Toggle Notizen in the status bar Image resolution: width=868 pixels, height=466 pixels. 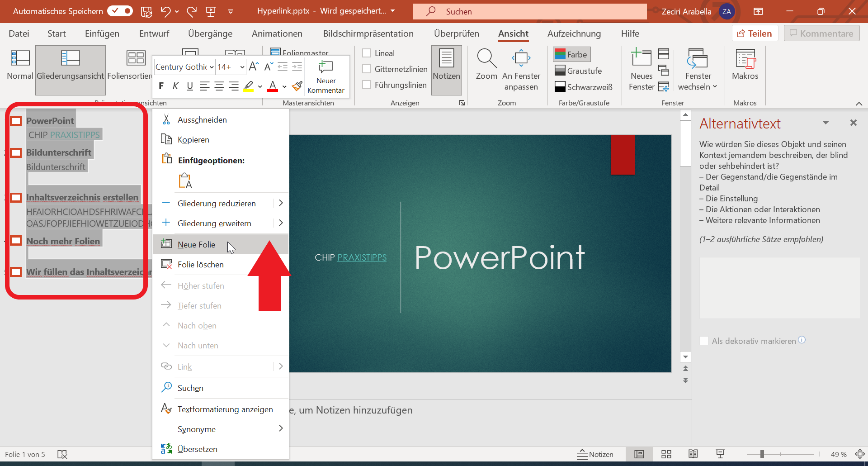(595, 454)
